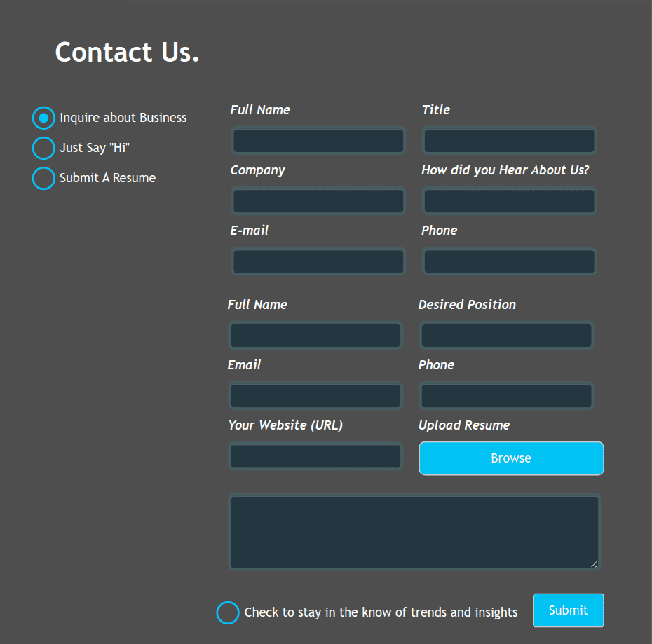
Task: Click the Browse button to upload a resume
Action: pyautogui.click(x=510, y=458)
